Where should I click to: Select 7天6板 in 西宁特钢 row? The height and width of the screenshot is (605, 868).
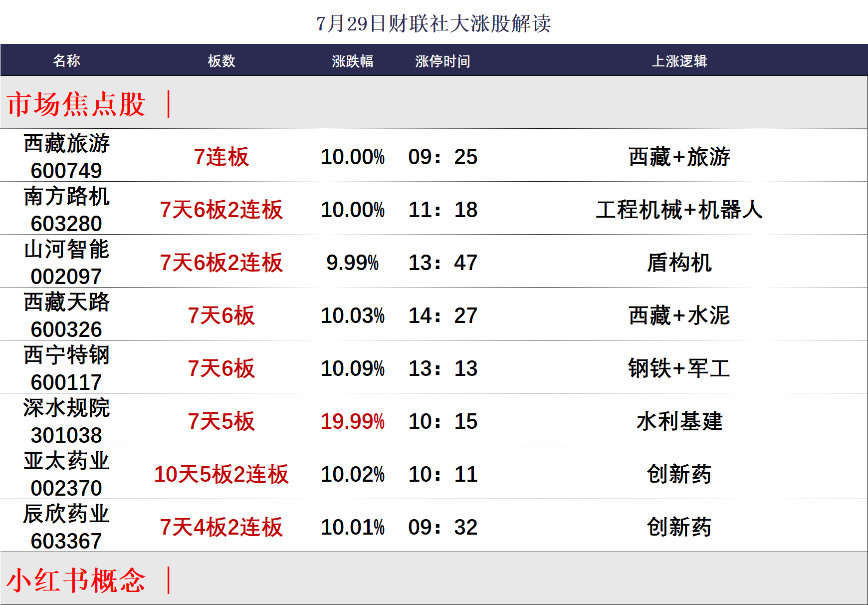221,368
